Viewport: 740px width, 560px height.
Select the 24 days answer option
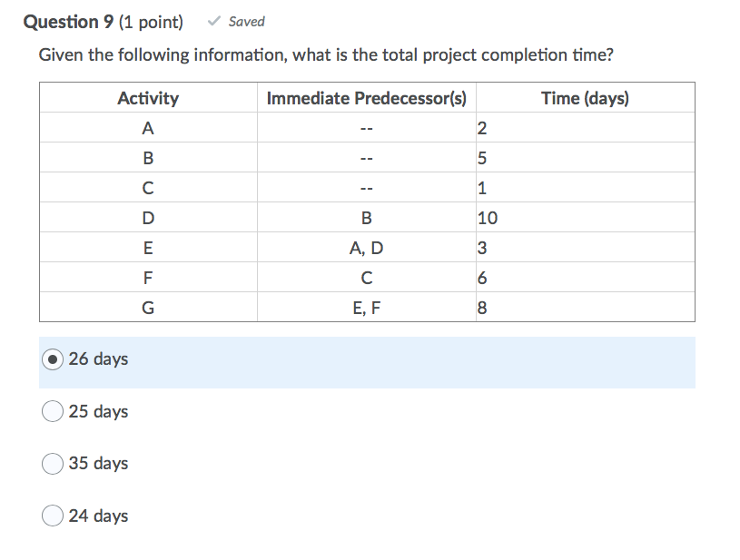[x=52, y=516]
